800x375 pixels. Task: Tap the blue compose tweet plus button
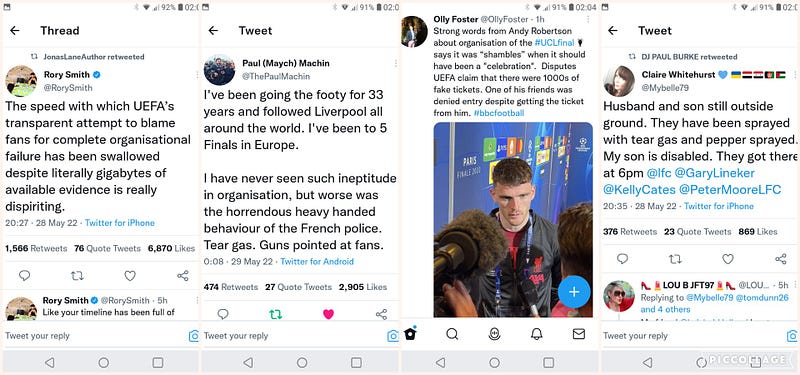(574, 292)
